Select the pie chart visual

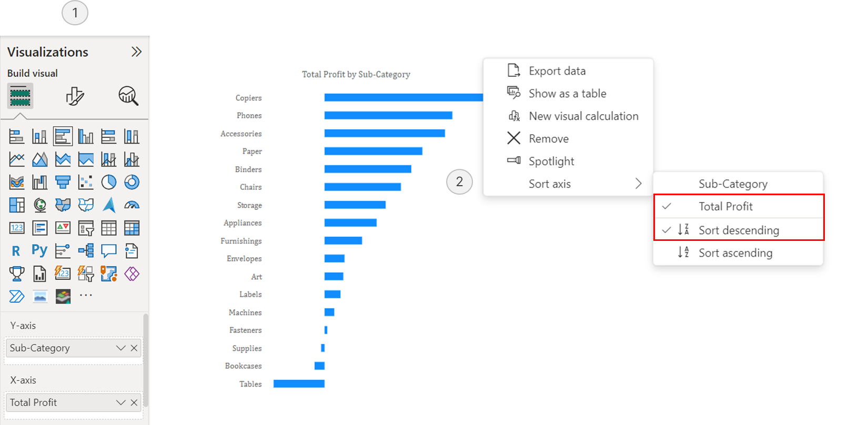tap(108, 182)
